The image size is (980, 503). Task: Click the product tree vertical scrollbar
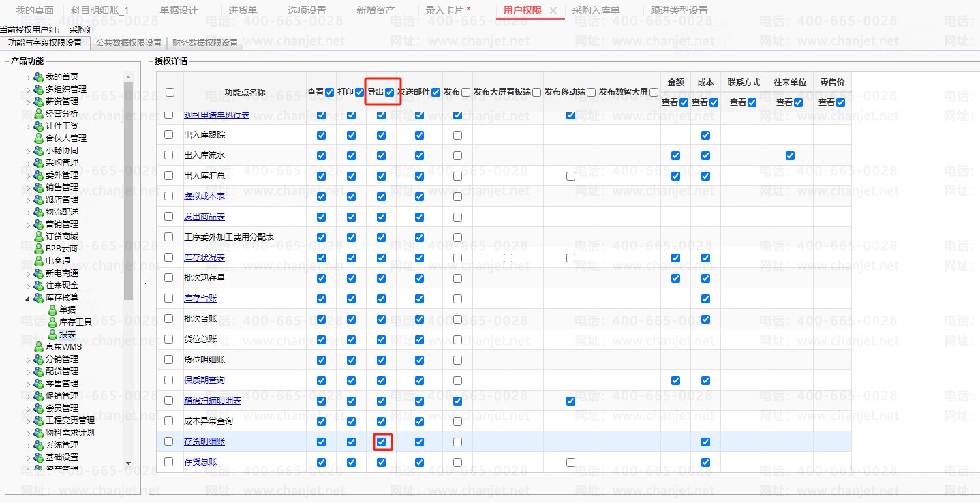click(x=128, y=191)
